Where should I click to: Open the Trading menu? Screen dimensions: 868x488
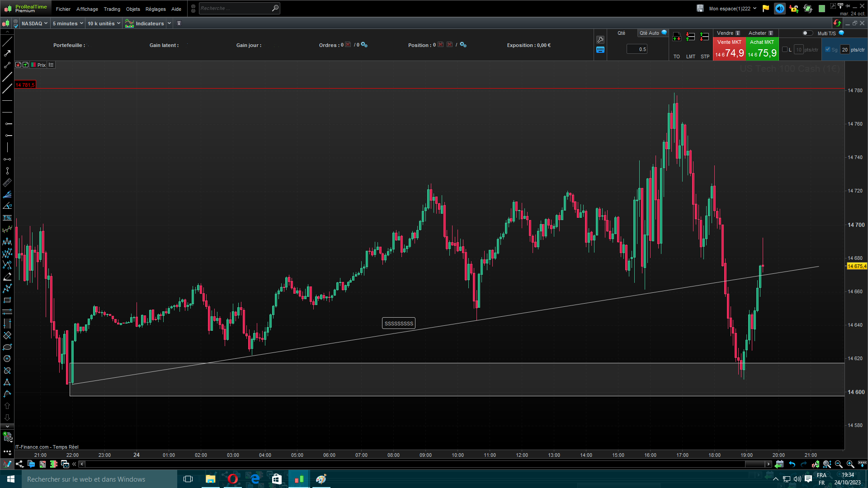pyautogui.click(x=112, y=9)
